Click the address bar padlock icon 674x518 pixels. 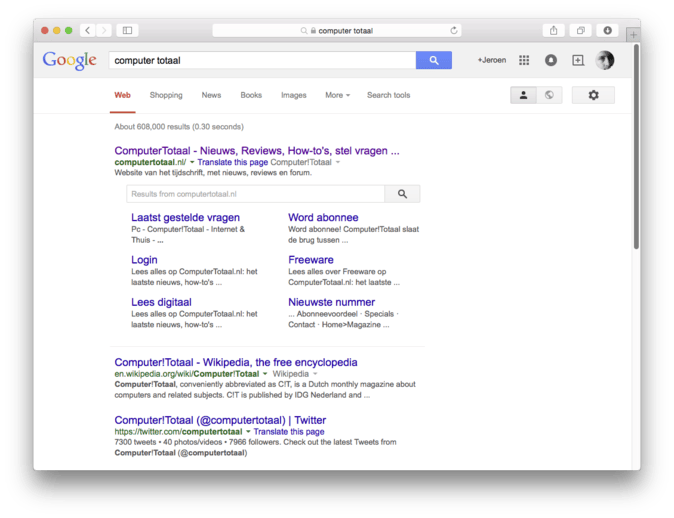313,31
